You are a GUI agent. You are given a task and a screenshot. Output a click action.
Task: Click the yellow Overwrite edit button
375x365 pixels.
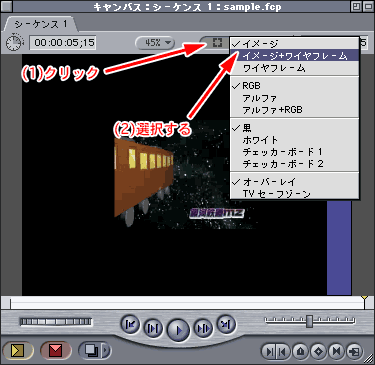coord(18,350)
